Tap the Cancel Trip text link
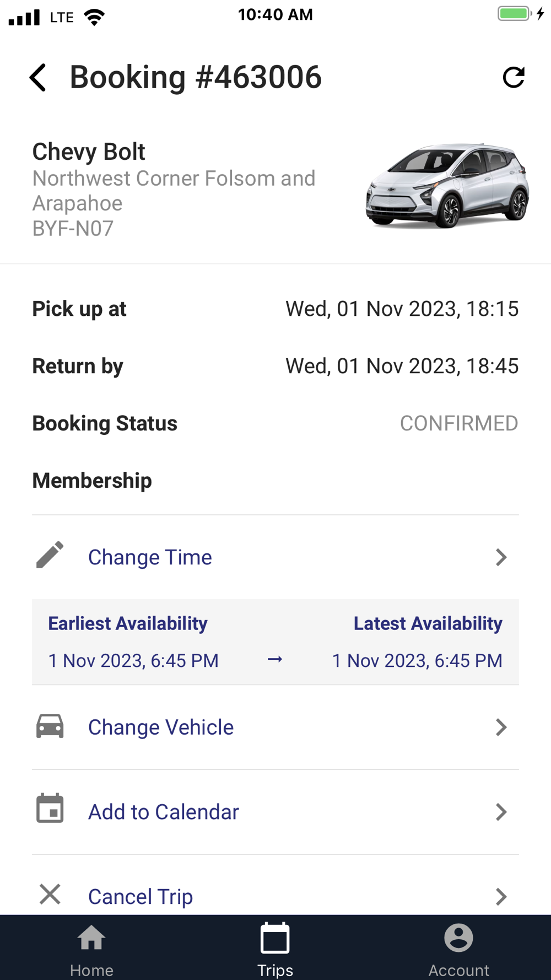The height and width of the screenshot is (980, 551). coord(141,897)
